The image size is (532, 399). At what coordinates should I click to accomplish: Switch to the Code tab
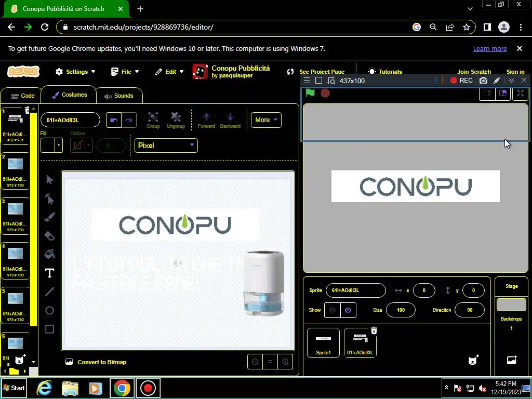(x=23, y=96)
